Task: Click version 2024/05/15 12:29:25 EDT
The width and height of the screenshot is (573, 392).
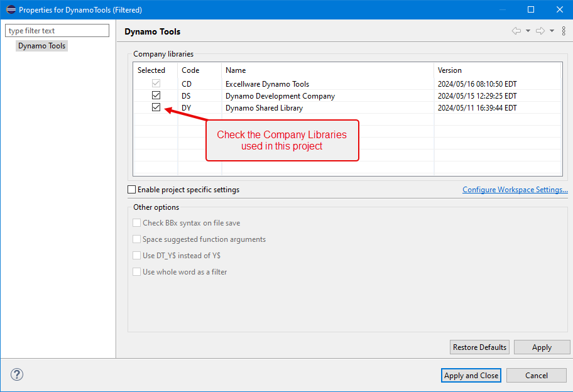Action: 477,96
